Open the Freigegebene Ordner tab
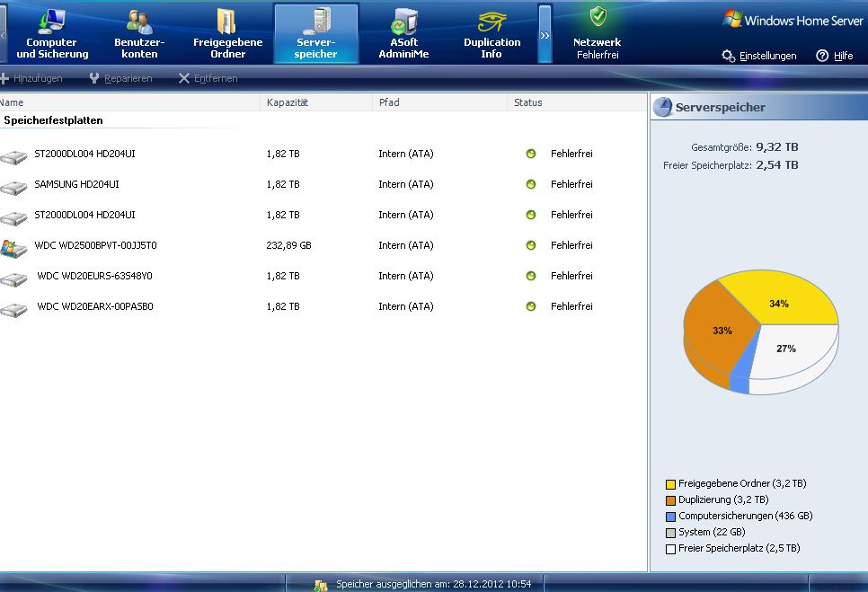 (227, 34)
